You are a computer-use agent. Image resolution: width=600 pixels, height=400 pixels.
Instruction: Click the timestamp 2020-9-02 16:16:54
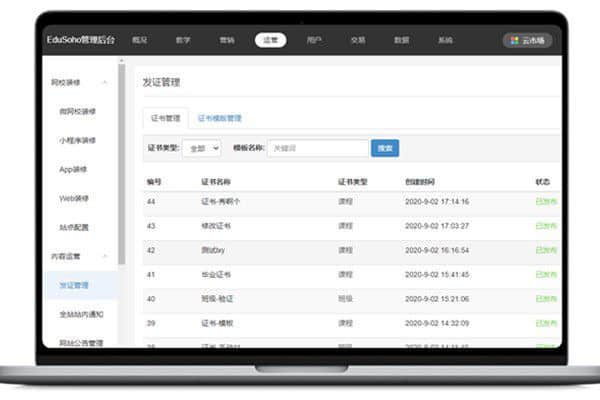click(437, 250)
